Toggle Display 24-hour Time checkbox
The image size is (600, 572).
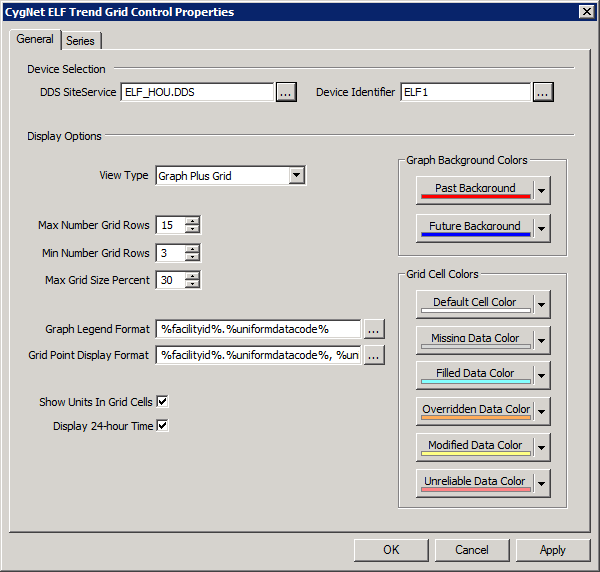coord(162,425)
